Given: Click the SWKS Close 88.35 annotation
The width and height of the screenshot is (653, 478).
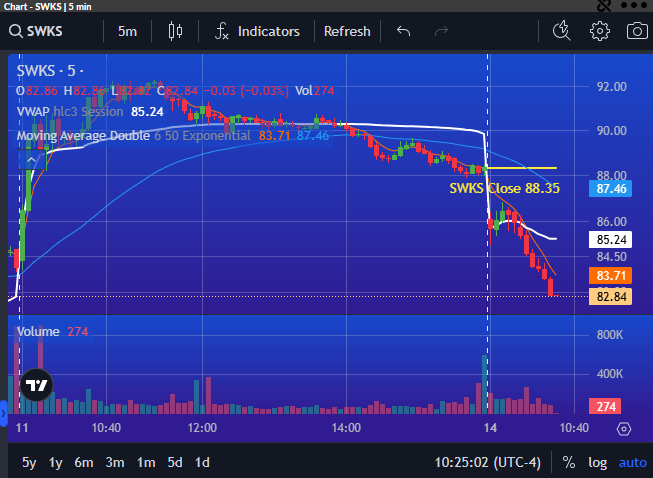Looking at the screenshot, I should pyautogui.click(x=505, y=189).
